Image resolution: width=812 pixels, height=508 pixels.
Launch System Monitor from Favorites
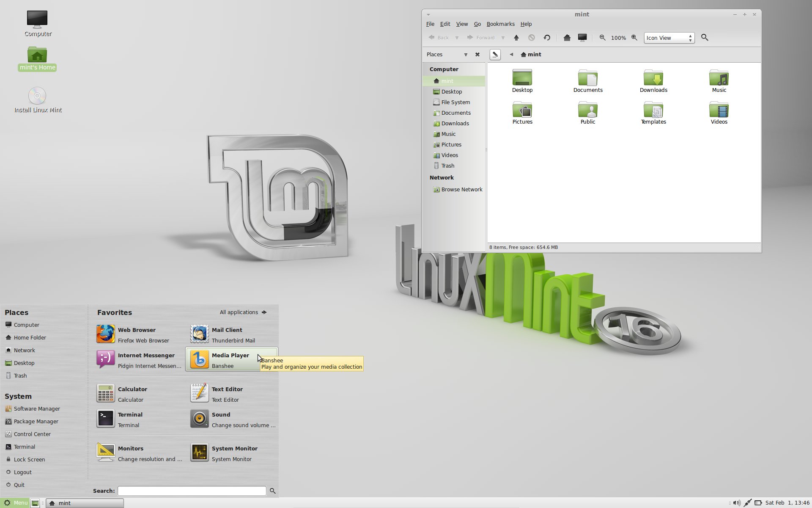tap(231, 453)
